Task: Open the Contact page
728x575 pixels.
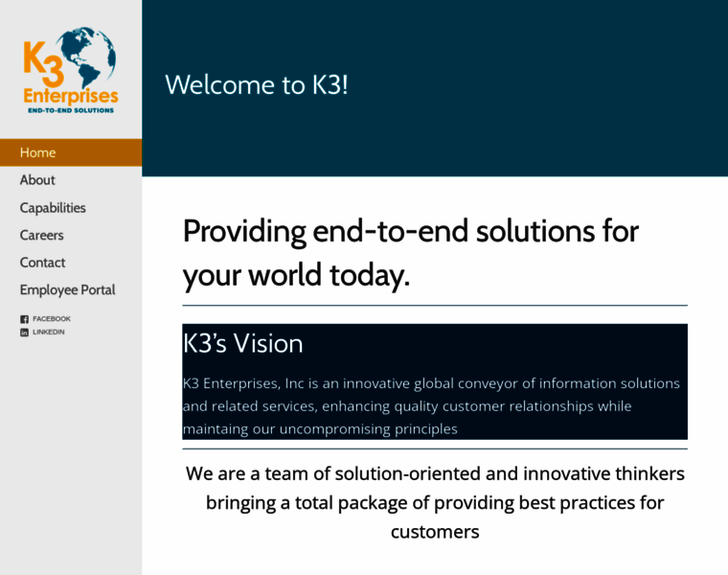Action: coord(42,263)
